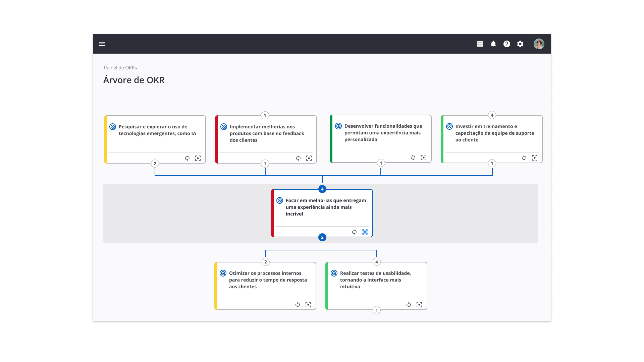The height and width of the screenshot is (362, 644).
Task: Open the help question mark icon
Action: click(507, 44)
